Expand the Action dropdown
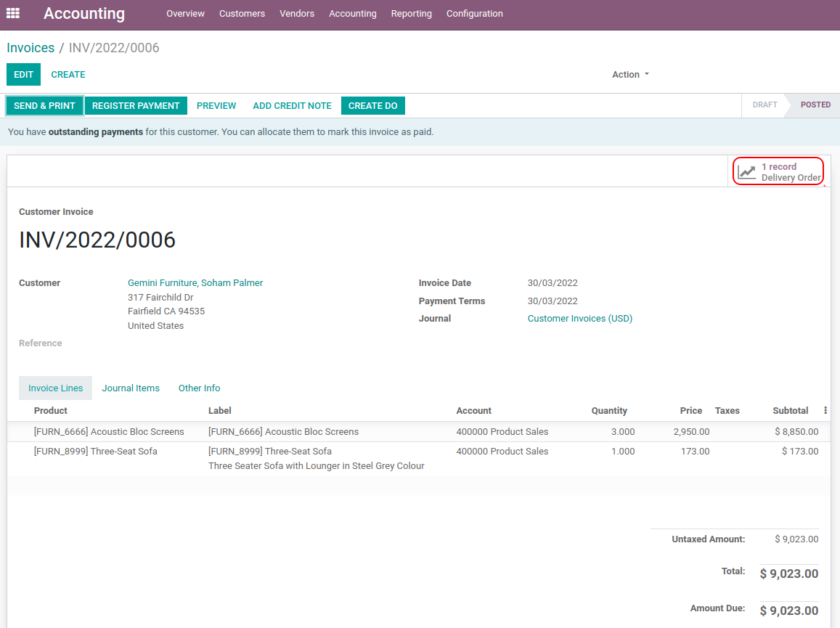Viewport: 840px width, 628px height. tap(630, 75)
